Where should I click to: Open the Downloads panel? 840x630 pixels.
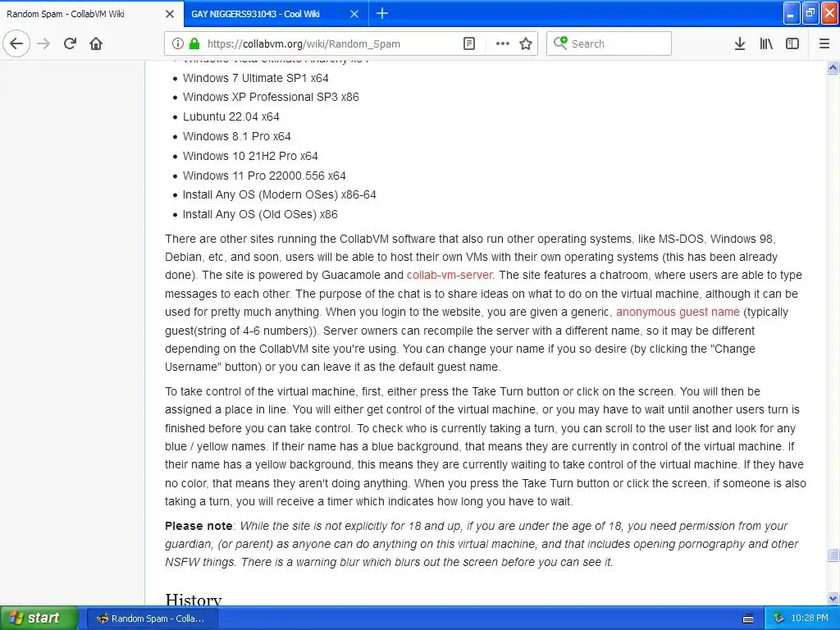click(x=740, y=43)
